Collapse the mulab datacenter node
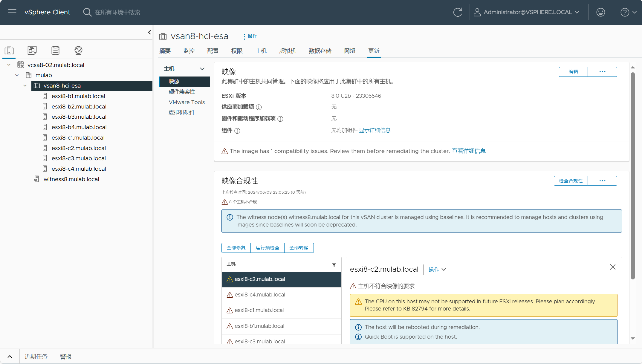642x364 pixels. tap(17, 75)
